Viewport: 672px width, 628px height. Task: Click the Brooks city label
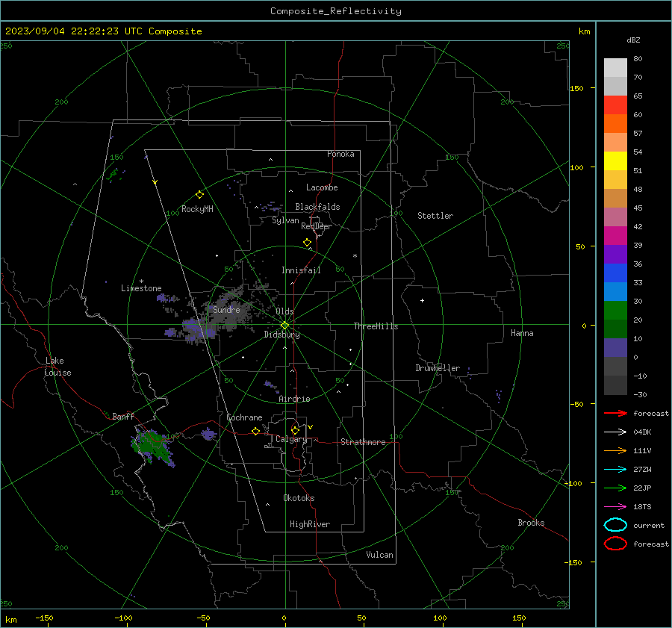pyautogui.click(x=531, y=523)
